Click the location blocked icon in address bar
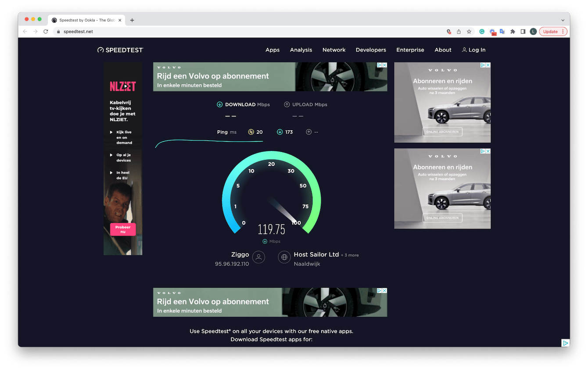 [448, 32]
